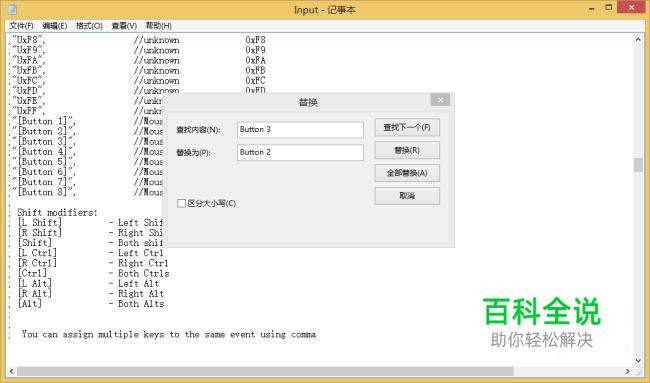Click the vertical scrollbar thumb

[638, 165]
